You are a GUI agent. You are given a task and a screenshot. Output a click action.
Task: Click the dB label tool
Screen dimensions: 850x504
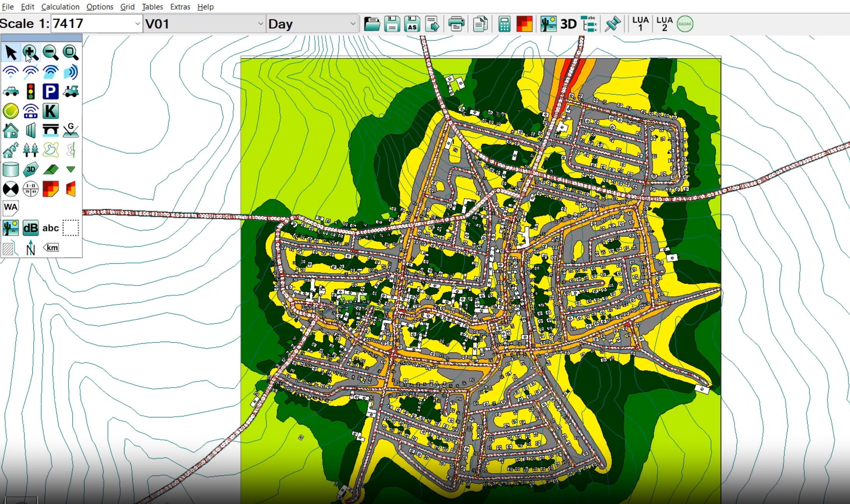tap(30, 228)
